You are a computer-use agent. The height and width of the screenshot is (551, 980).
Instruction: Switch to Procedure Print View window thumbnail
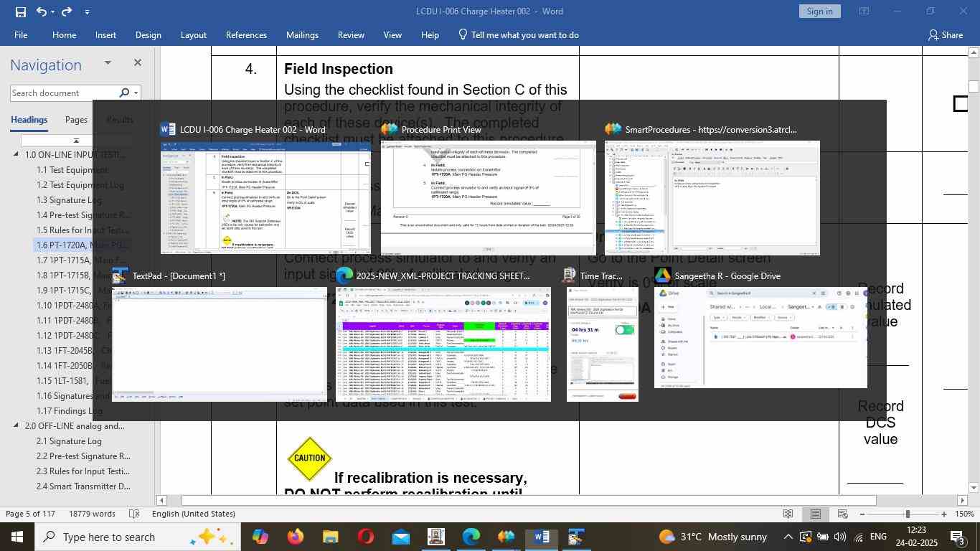point(488,197)
